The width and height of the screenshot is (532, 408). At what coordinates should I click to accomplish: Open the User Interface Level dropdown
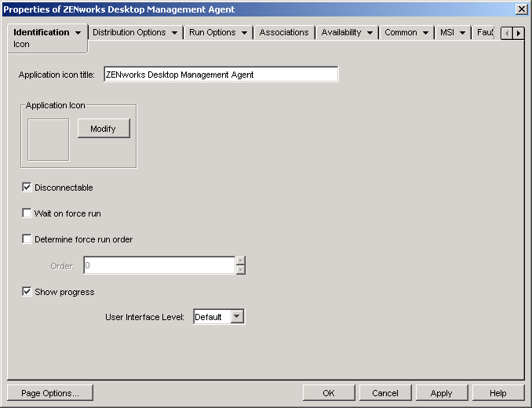237,317
